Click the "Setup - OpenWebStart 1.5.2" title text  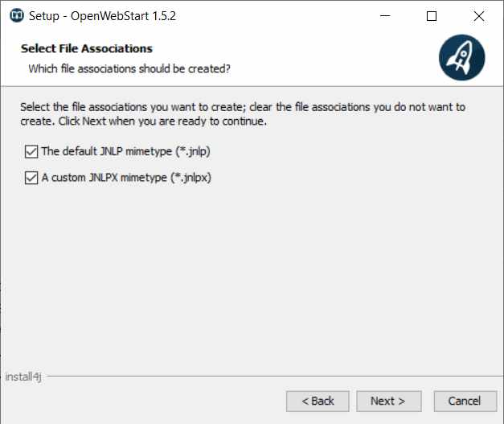click(103, 16)
